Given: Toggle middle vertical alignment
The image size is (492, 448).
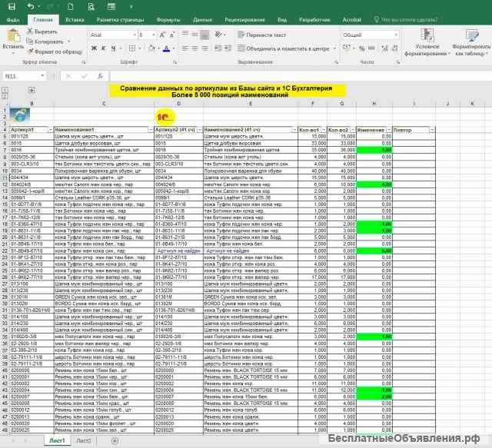Looking at the screenshot, I should point(194,35).
